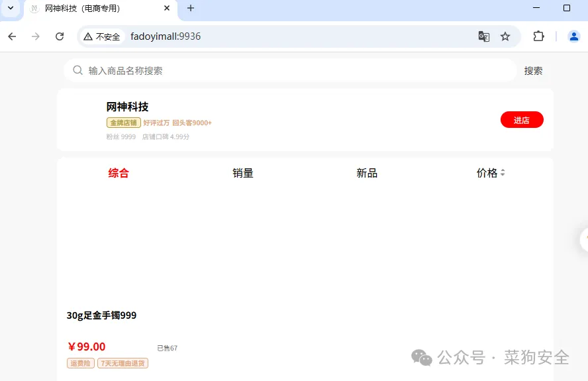
Task: Open the translate page icon
Action: [x=484, y=36]
